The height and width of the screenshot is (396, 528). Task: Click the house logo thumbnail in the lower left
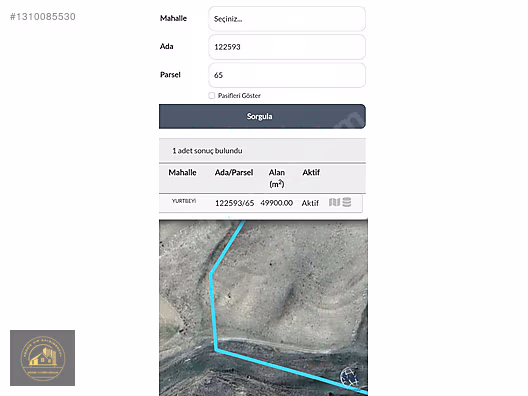(42, 358)
